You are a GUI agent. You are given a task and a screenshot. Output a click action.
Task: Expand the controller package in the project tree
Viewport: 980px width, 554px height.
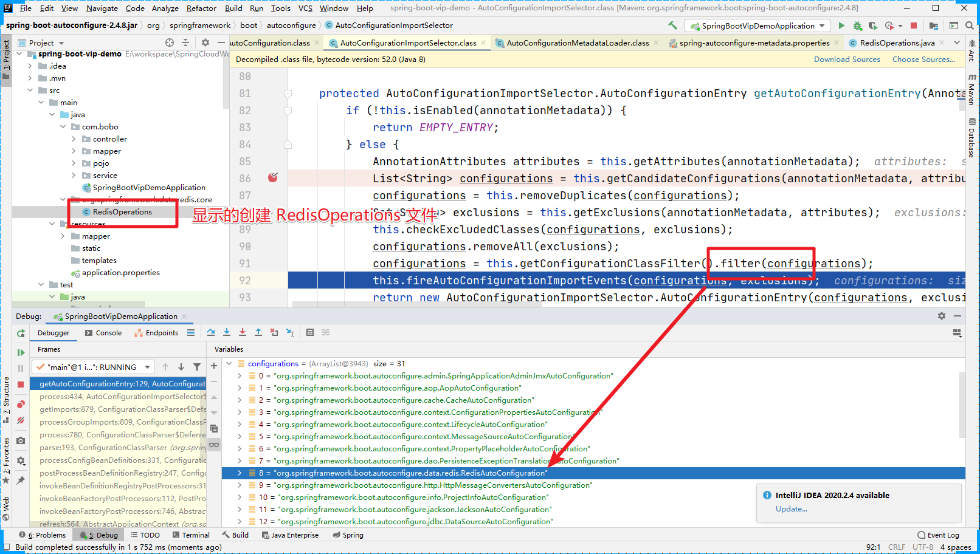pos(74,139)
